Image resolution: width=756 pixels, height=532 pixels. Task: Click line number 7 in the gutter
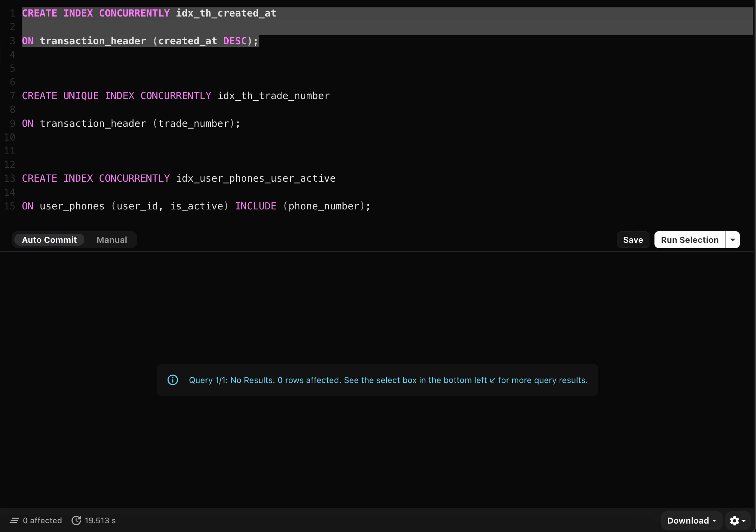(13, 96)
